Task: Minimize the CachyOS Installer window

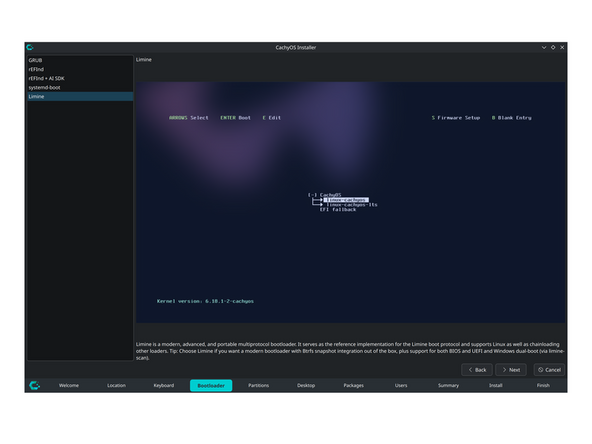Action: tap(544, 47)
